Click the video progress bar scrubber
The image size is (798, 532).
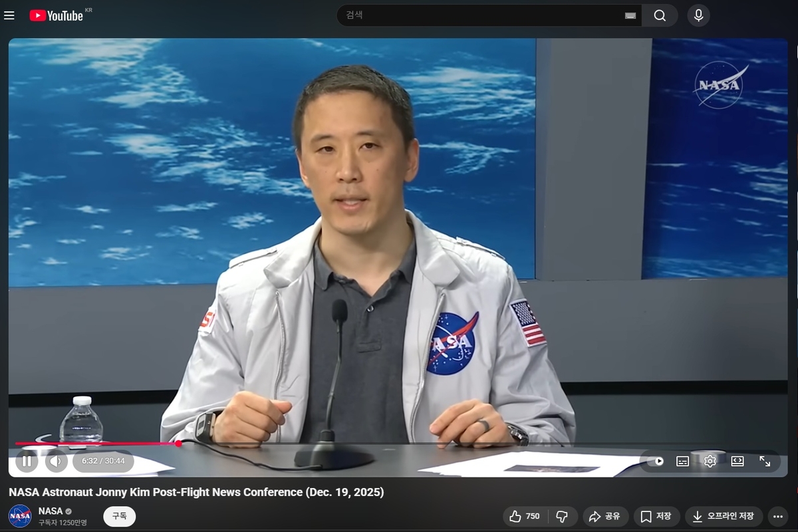pos(178,444)
